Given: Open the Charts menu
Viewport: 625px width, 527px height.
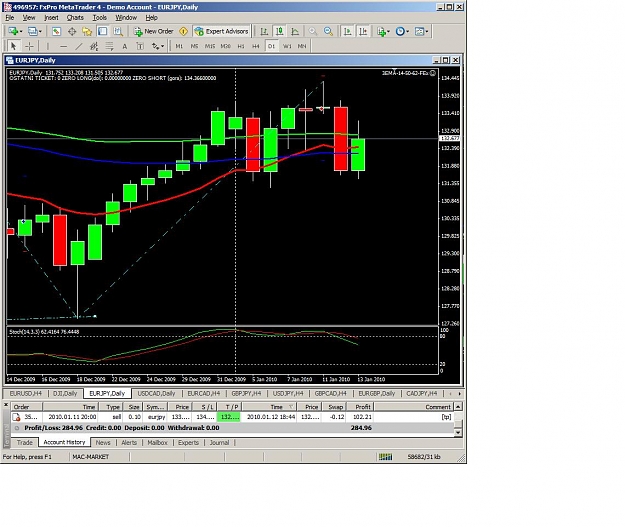Looking at the screenshot, I should point(75,18).
